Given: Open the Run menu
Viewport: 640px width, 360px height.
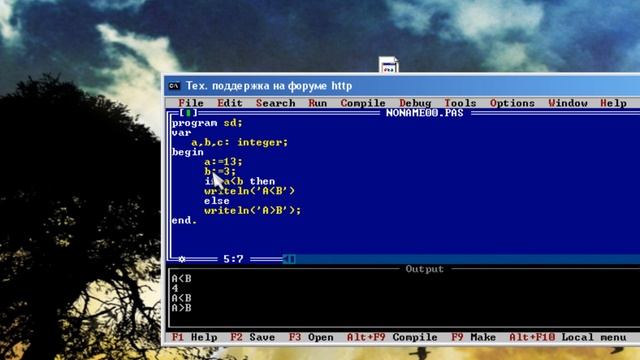Looking at the screenshot, I should click(x=318, y=103).
